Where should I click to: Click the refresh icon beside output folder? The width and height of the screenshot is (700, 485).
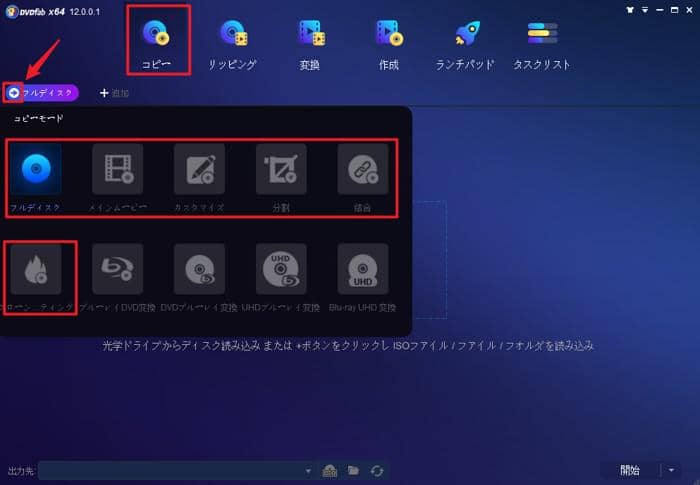click(x=377, y=471)
